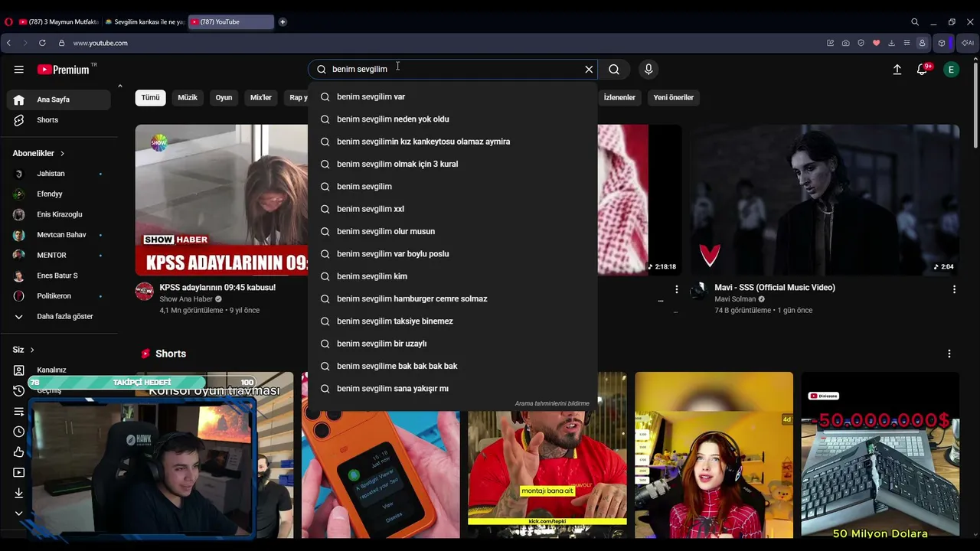Image resolution: width=980 pixels, height=551 pixels.
Task: Open the Watch Later clock icon
Action: (x=19, y=432)
